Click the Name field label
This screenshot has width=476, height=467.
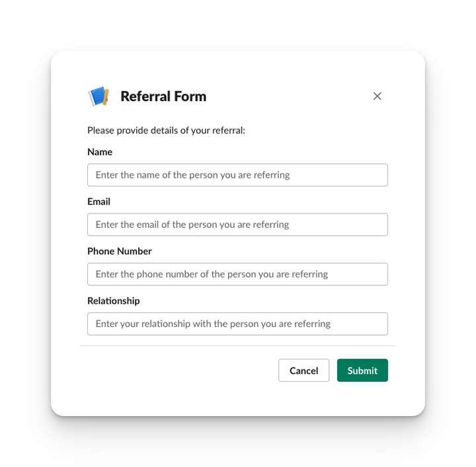coord(100,152)
